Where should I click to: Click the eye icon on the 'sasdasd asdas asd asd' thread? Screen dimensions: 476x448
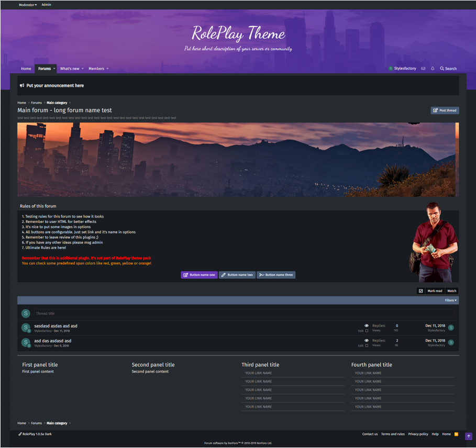[x=367, y=326]
